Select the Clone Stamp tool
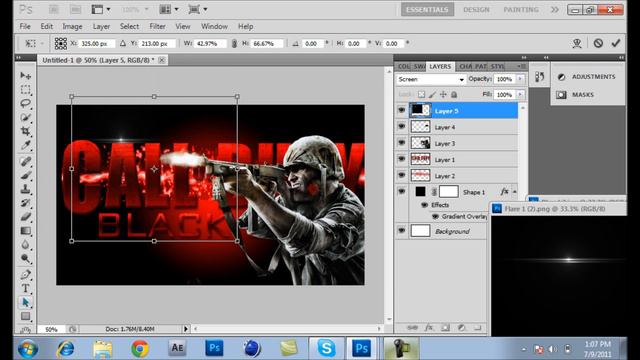 click(x=25, y=189)
